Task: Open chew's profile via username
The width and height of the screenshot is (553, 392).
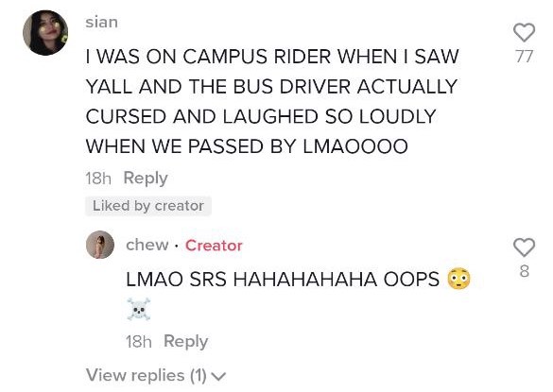Action: 147,245
